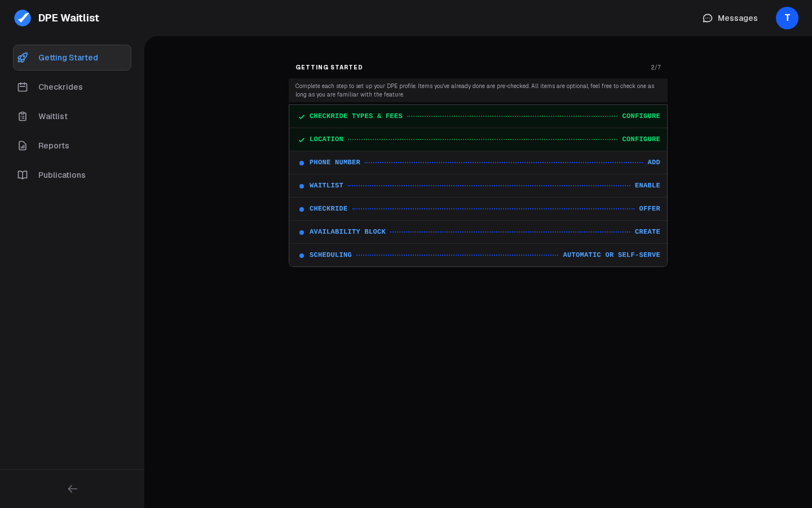Click the Reports document chart icon
Viewport: 812px width, 508px height.
23,146
